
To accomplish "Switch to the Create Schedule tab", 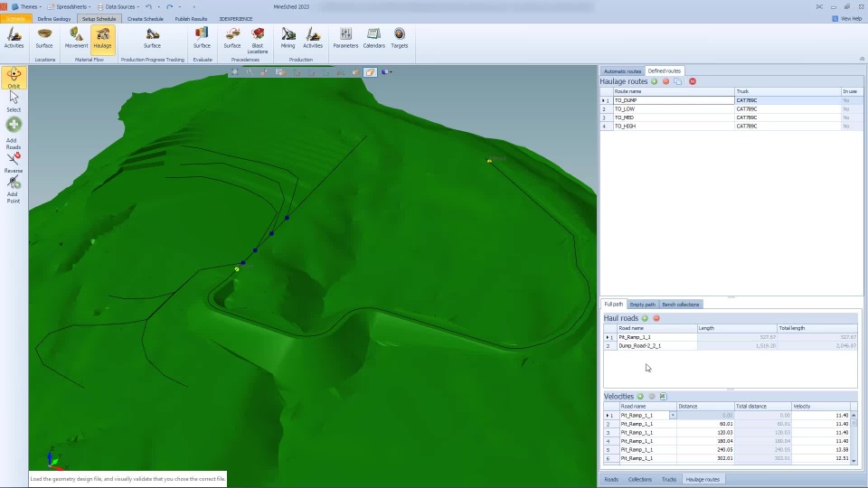I will point(145,19).
